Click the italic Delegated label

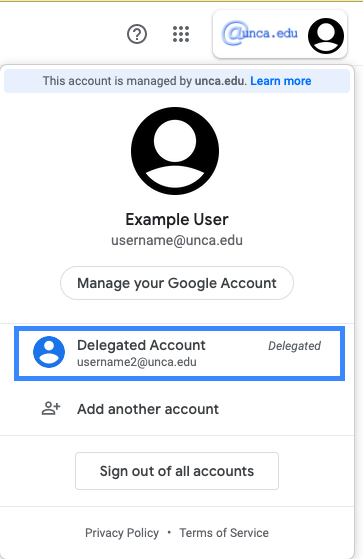[x=295, y=346]
